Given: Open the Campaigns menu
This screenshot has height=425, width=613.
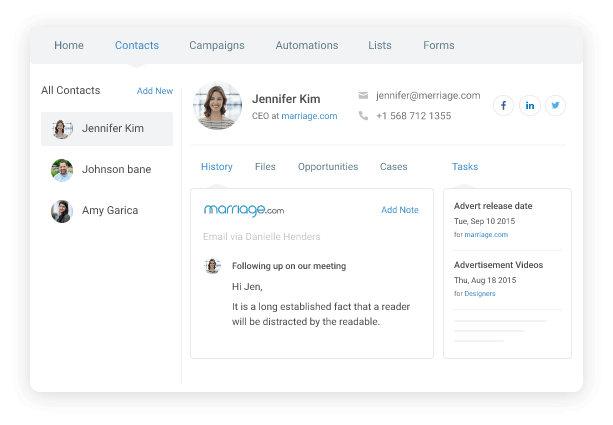Looking at the screenshot, I should (x=217, y=45).
